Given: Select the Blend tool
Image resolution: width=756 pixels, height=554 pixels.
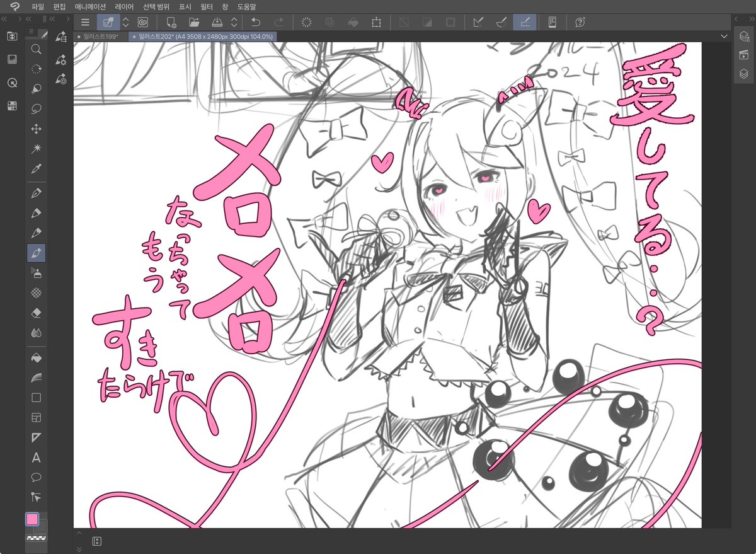Looking at the screenshot, I should tap(37, 333).
